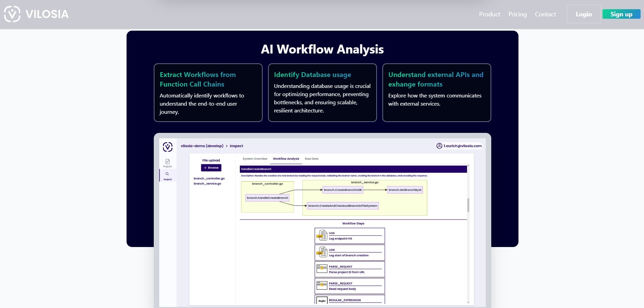Select the Understand external APIs card
This screenshot has height=308, width=644.
437,93
